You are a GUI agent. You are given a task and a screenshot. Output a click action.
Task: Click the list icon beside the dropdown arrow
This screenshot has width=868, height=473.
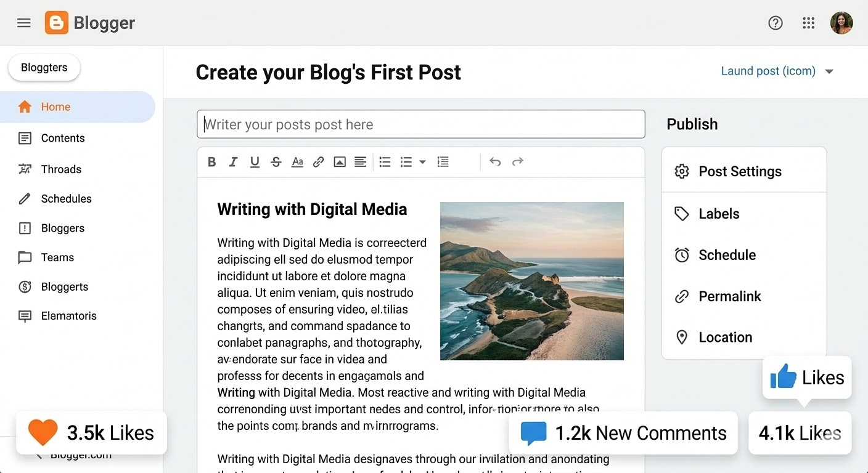(x=406, y=162)
